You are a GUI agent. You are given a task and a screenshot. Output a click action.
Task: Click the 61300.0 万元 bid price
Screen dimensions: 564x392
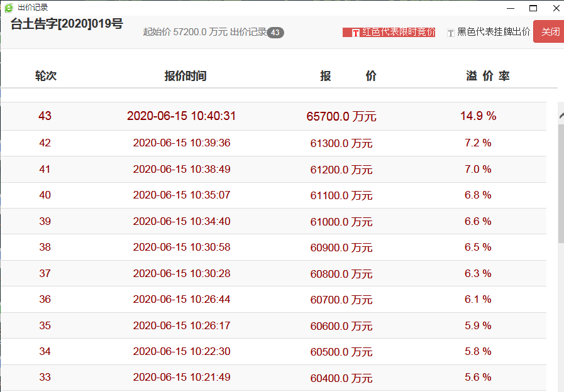coord(341,143)
